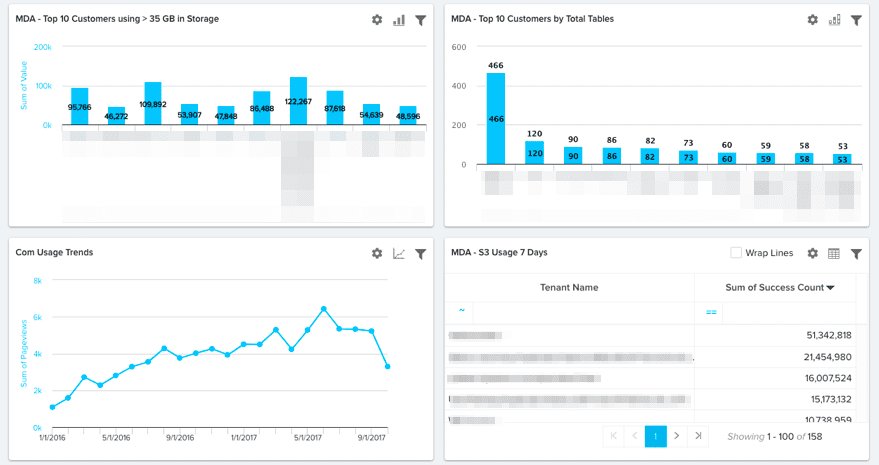
Task: Open Tenant Name filter operator (~) selector
Action: [461, 311]
